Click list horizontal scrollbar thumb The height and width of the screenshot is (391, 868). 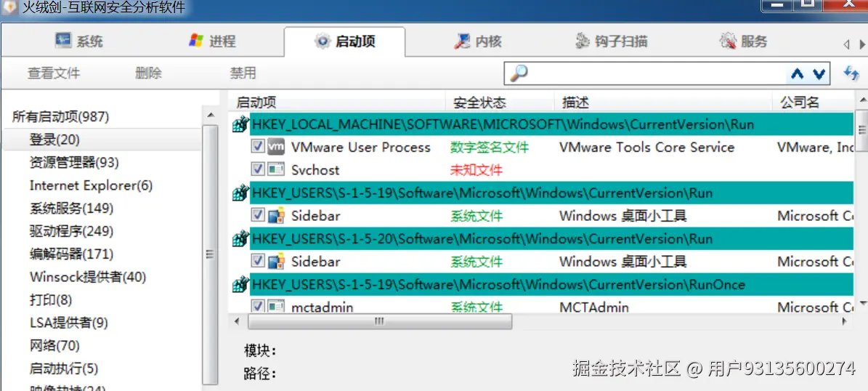tap(380, 321)
